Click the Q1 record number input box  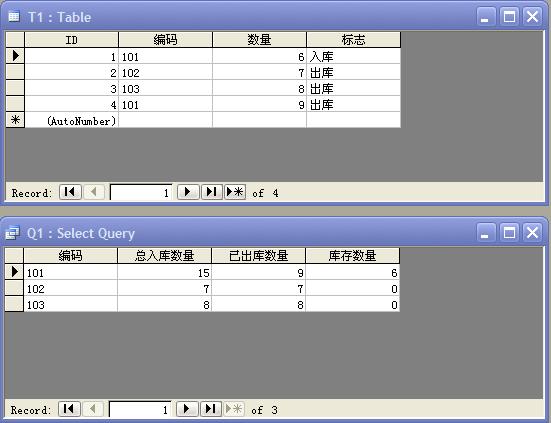140,409
